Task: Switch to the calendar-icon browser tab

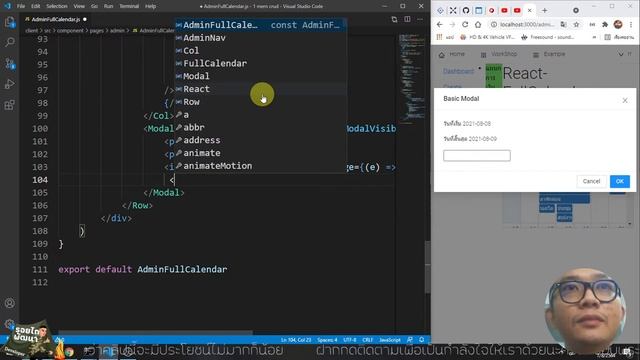Action: 479,11
